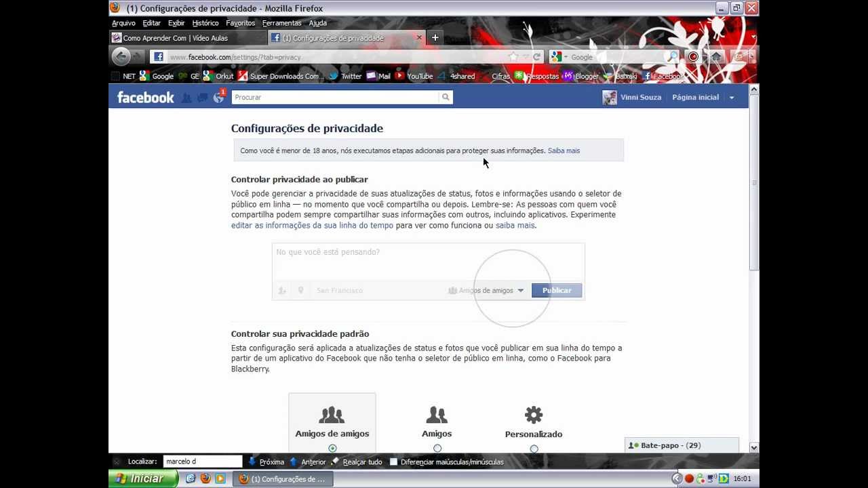Open account dropdown arrow beside Página inicial
The height and width of the screenshot is (488, 868).
pyautogui.click(x=732, y=98)
